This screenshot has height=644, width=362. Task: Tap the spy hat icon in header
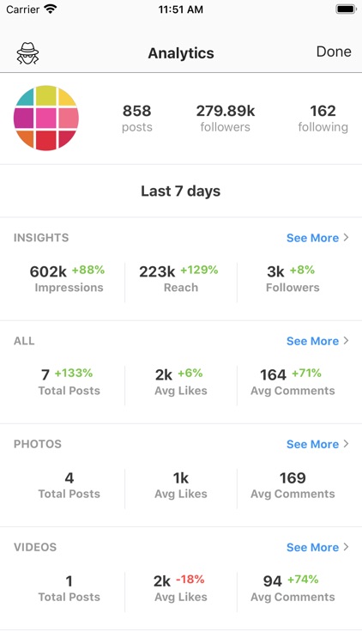tap(27, 53)
